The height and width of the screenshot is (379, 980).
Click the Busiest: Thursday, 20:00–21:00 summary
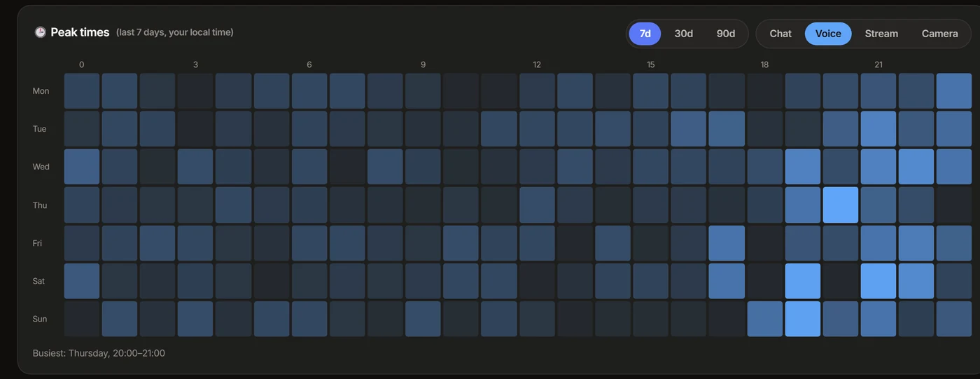(x=99, y=353)
